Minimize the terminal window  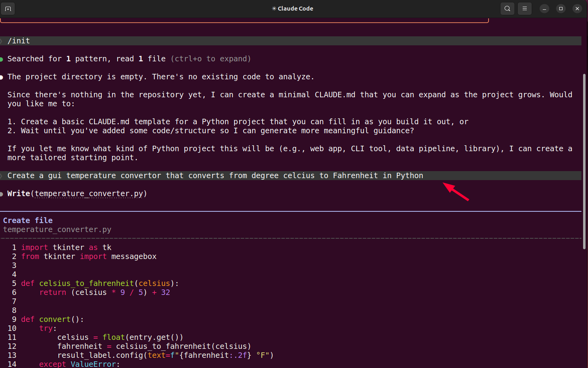544,8
